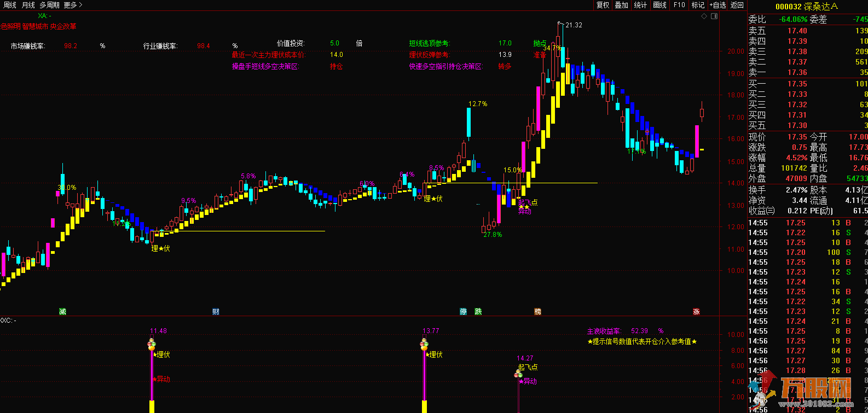Click the 叠加 overlay button
This screenshot has height=413, width=868.
pos(621,5)
